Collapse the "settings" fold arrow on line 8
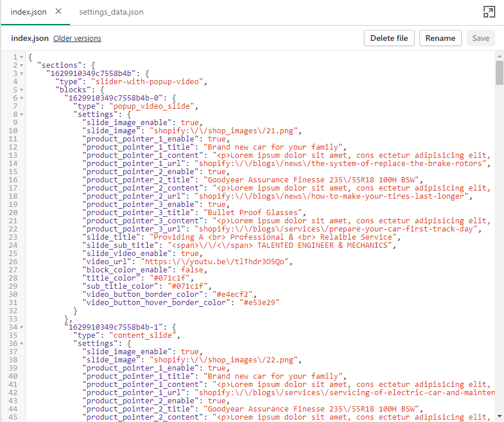Screen dimensions: 504x422 22,115
